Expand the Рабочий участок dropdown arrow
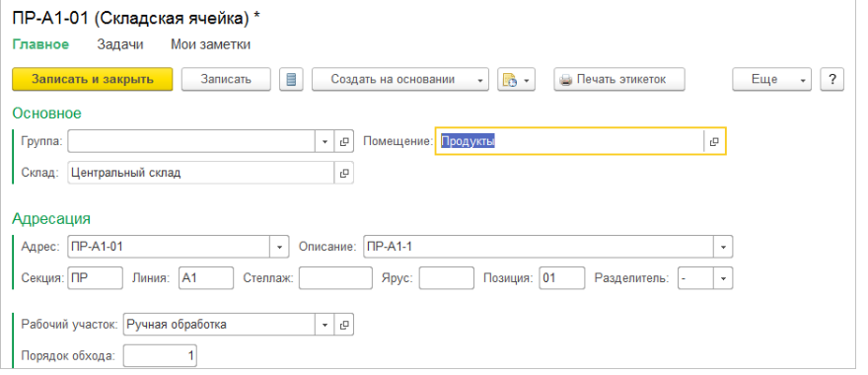Screen dimensions: 868x375 (325, 325)
